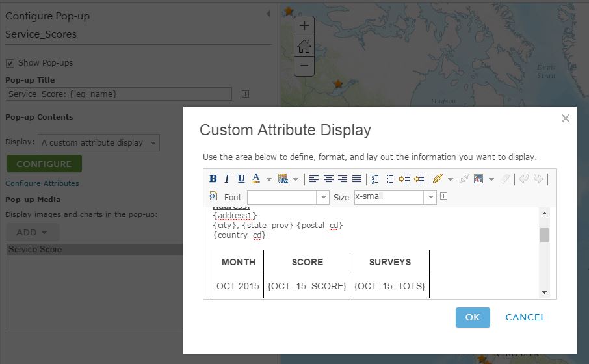
Task: Click the Size field showing x-small
Action: [389, 197]
